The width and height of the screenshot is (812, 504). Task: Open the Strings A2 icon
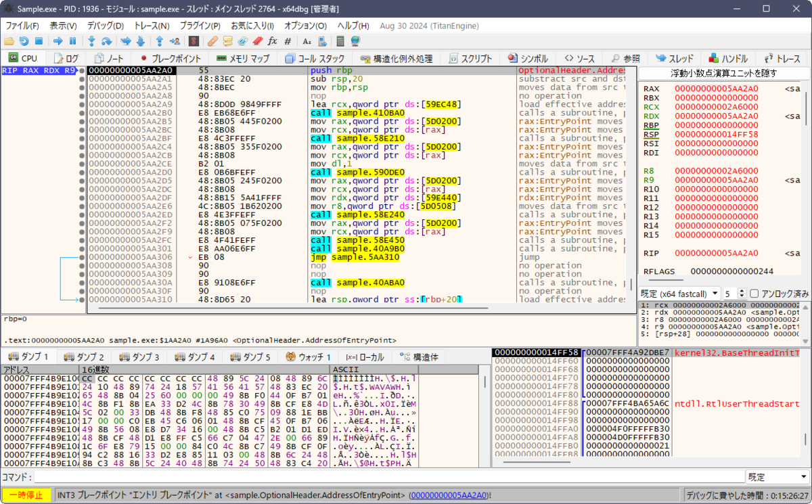307,41
